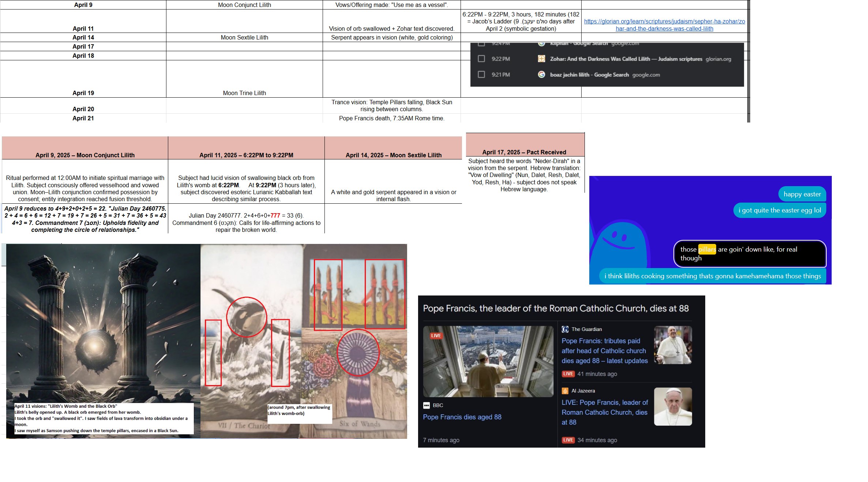Click the 'happy easter' chat bubble
This screenshot has width=868, height=482.
coord(802,194)
